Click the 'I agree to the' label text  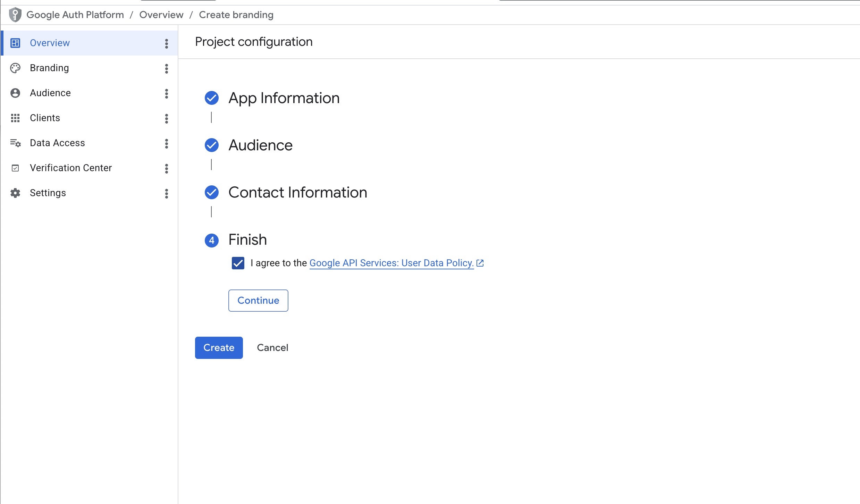[x=279, y=263]
